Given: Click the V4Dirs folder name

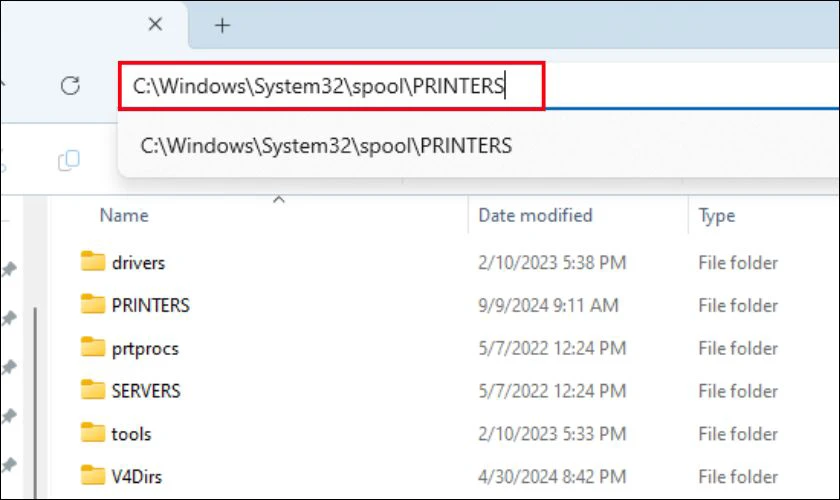Looking at the screenshot, I should [x=137, y=476].
